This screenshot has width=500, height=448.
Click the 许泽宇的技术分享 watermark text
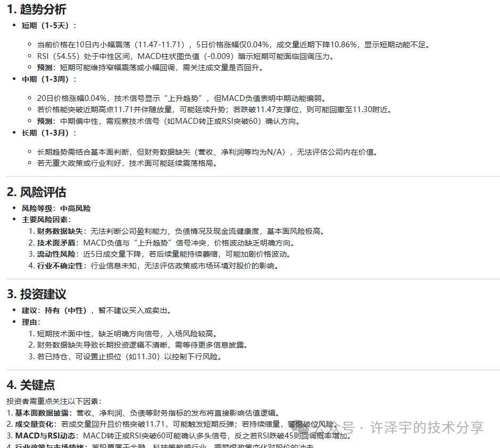[427, 427]
